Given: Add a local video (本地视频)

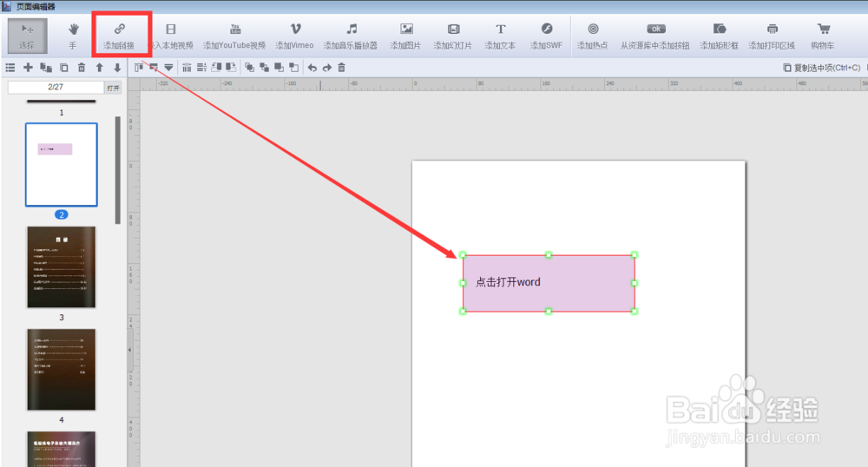Looking at the screenshot, I should [x=171, y=36].
